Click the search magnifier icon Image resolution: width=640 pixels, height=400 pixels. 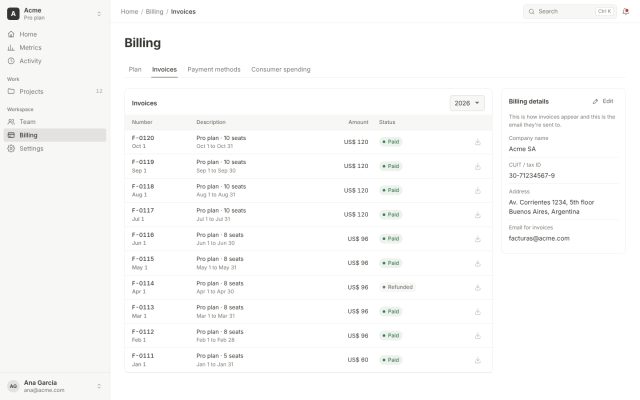pyautogui.click(x=531, y=11)
